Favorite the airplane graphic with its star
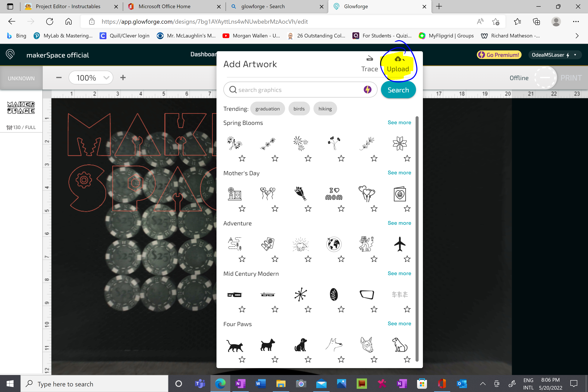Image resolution: width=588 pixels, height=392 pixels. tap(407, 259)
